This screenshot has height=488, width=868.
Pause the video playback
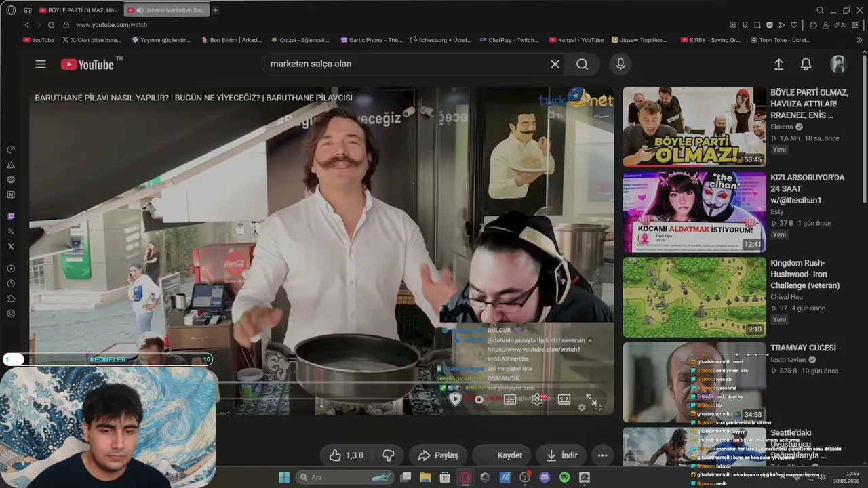(x=479, y=399)
